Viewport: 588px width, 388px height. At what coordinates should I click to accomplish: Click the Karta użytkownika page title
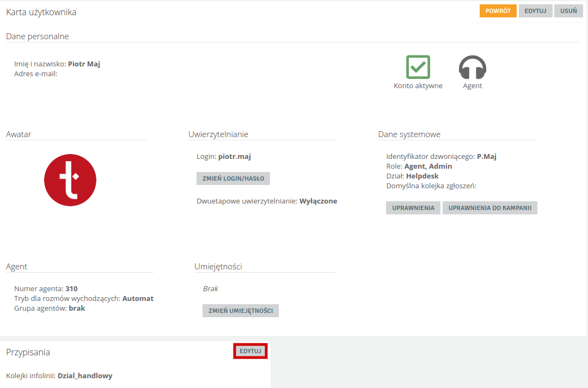pyautogui.click(x=41, y=12)
